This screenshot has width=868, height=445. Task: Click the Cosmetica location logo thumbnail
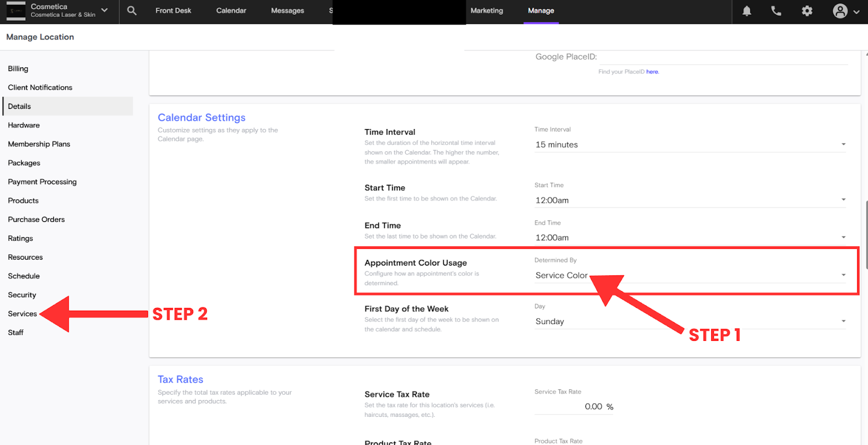pos(16,11)
